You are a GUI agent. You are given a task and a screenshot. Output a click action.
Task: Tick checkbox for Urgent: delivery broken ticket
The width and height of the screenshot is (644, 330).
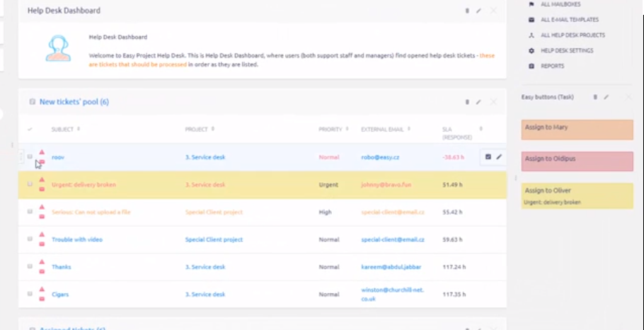click(30, 184)
